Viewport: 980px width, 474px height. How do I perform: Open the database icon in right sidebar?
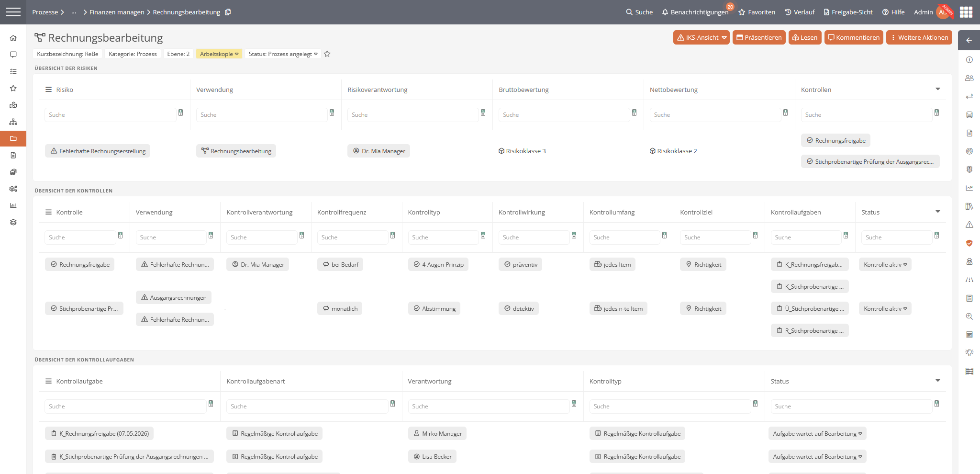click(x=969, y=115)
